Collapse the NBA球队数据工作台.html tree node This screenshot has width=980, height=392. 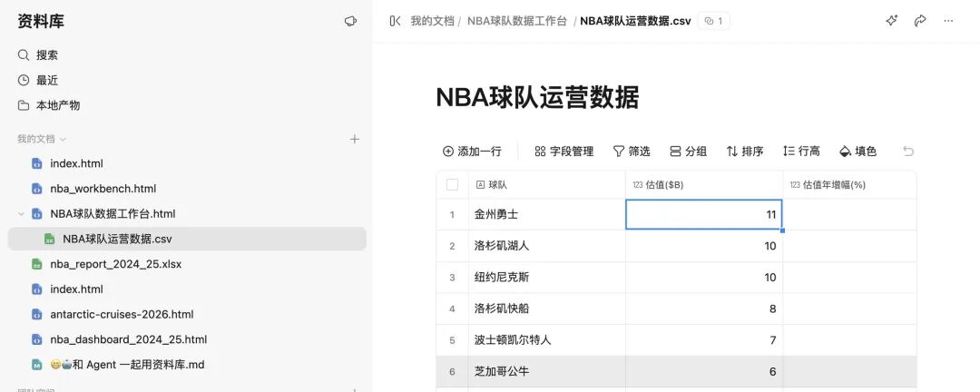(21, 214)
